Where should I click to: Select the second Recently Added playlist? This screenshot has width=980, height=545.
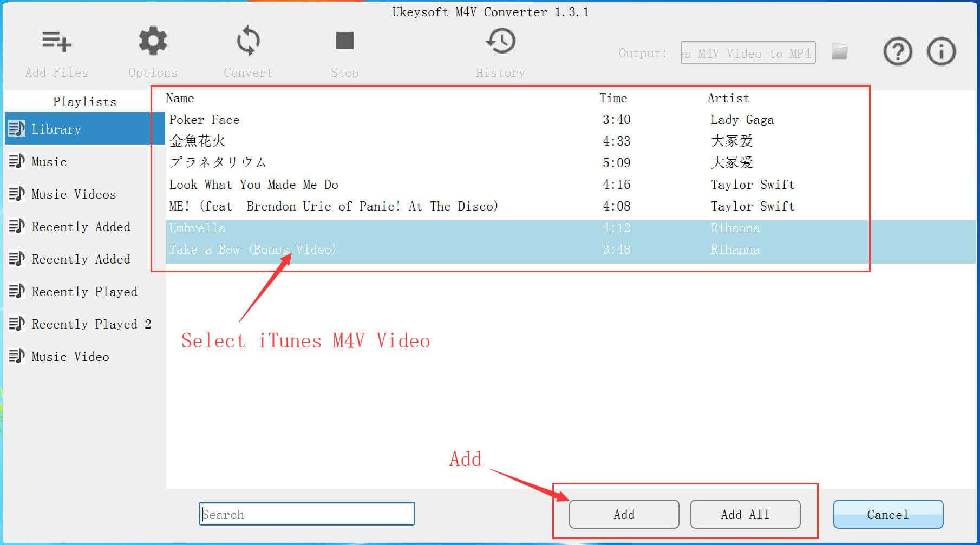coord(84,259)
